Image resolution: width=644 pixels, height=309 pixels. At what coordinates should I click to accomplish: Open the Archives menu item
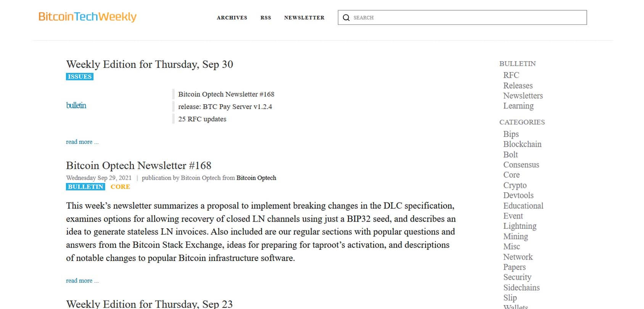click(232, 18)
